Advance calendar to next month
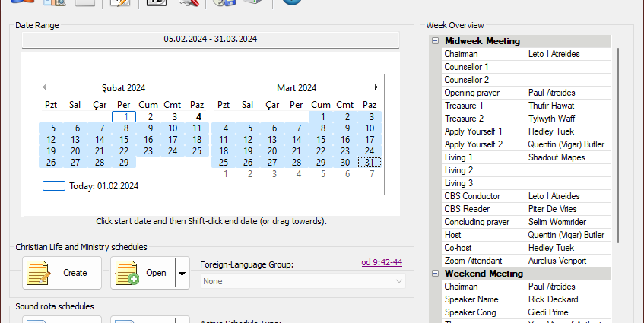The height and width of the screenshot is (323, 644). point(376,87)
